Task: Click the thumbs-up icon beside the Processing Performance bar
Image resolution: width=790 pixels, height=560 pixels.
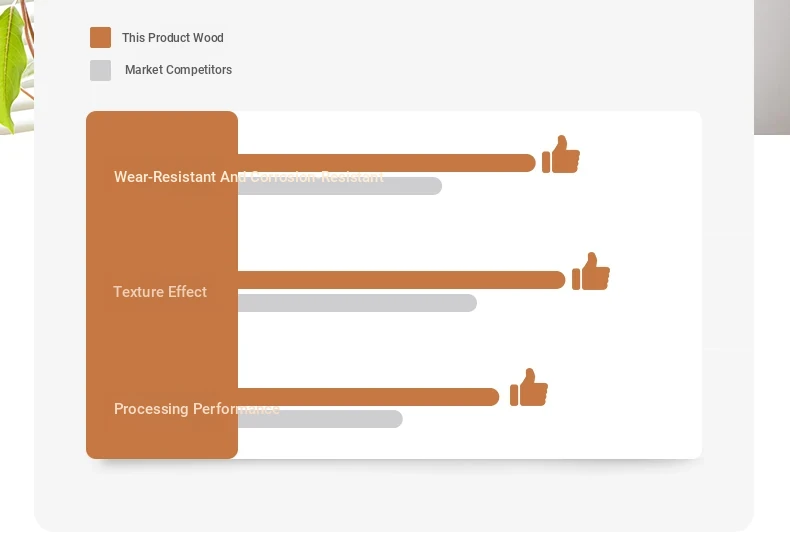Action: (x=529, y=387)
